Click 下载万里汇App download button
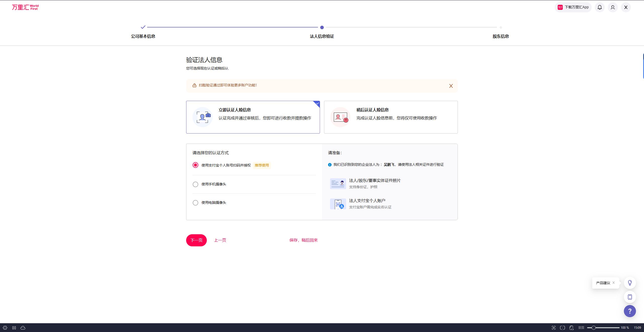The height and width of the screenshot is (332, 644). click(573, 7)
